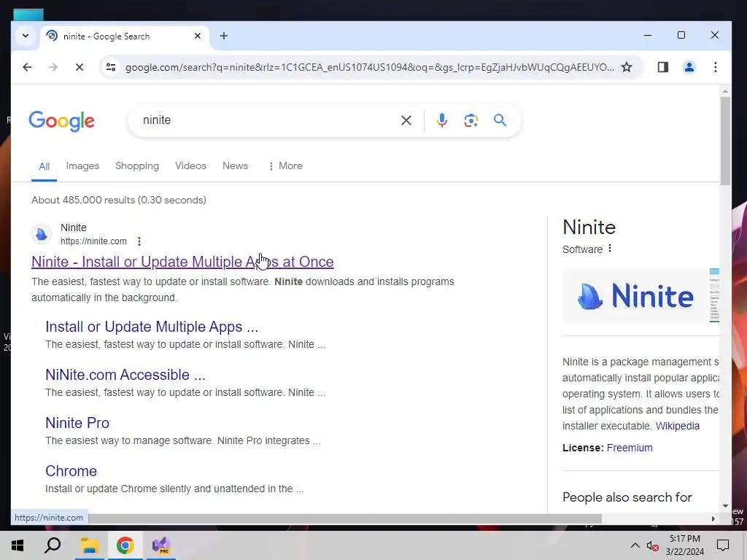Open Windows taskbar search
Image resolution: width=747 pixels, height=560 pixels.
(53, 545)
